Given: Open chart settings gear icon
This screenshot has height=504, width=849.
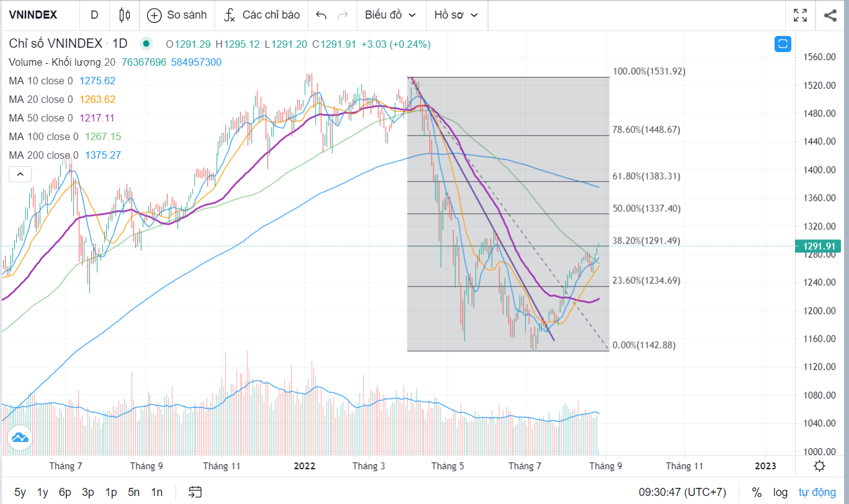Looking at the screenshot, I should 819,466.
